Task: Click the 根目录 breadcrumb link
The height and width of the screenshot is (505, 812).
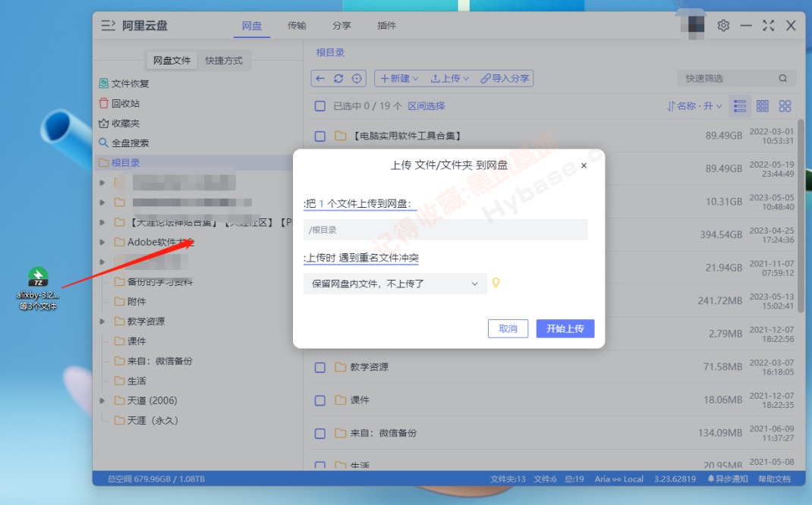Action: tap(330, 52)
